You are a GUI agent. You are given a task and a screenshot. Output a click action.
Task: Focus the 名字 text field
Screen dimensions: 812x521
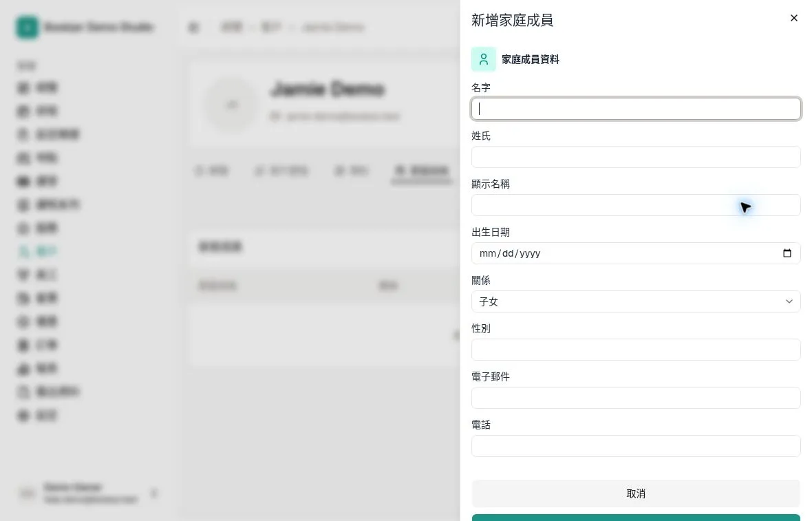coord(636,109)
